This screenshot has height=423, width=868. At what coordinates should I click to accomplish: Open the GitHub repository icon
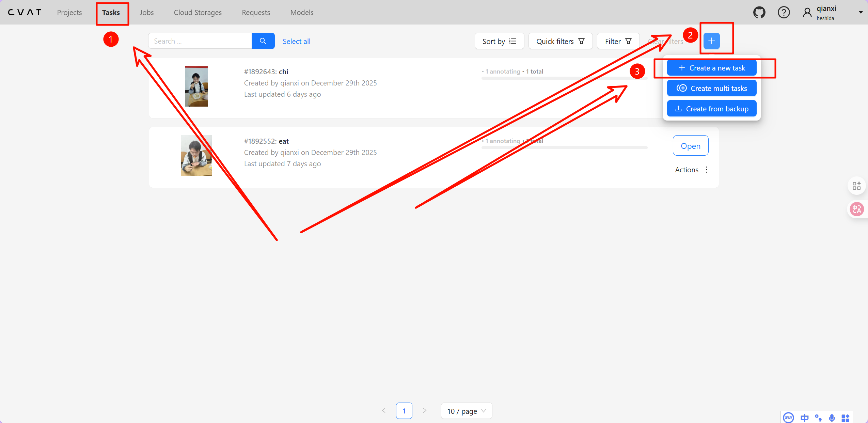coord(759,13)
